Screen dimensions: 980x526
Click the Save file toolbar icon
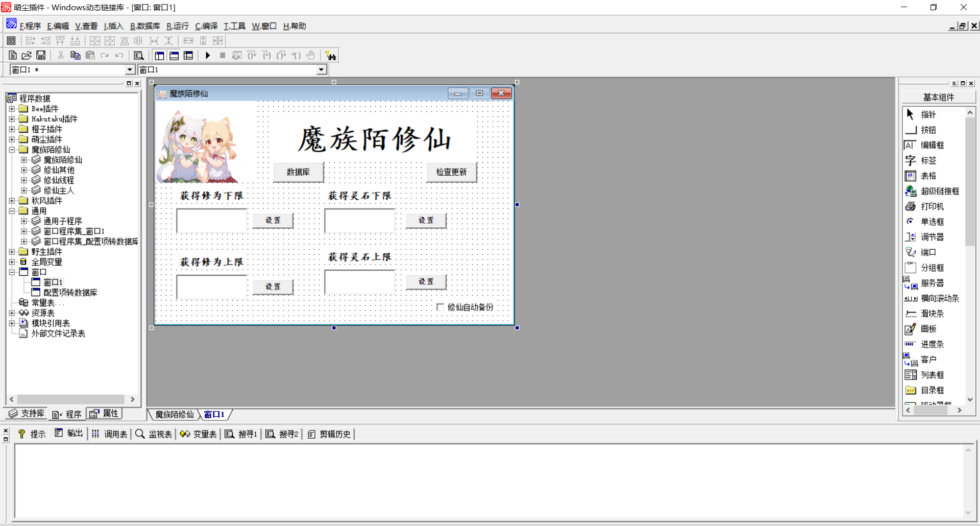pyautogui.click(x=41, y=56)
